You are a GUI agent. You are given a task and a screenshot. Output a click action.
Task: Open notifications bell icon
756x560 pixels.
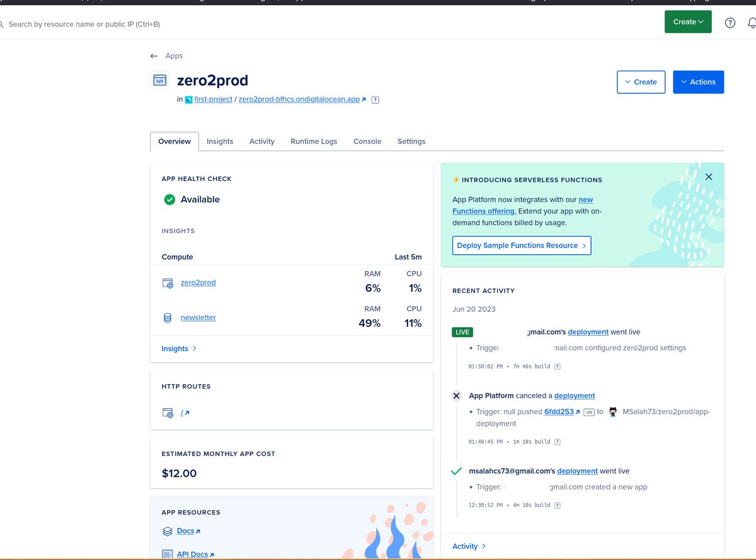752,23
